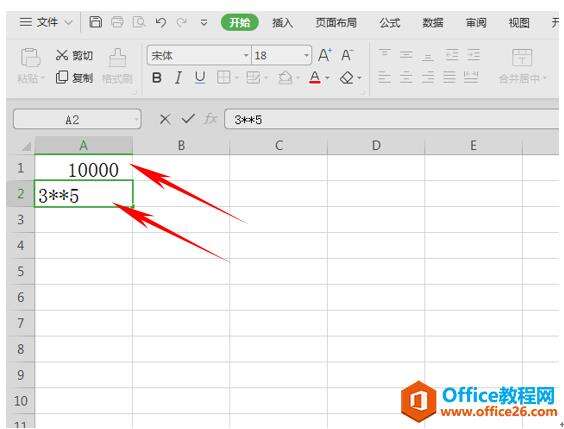Click 剪切 cut button
The width and height of the screenshot is (564, 429).
coord(74,55)
